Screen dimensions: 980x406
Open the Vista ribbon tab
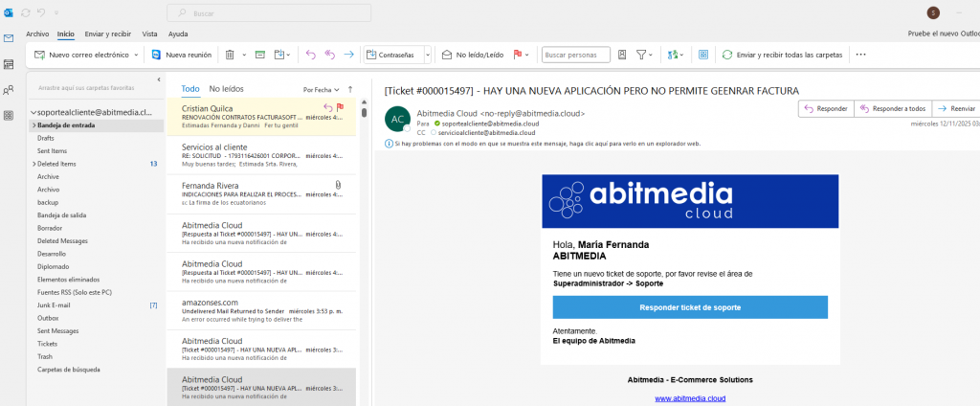click(x=149, y=34)
